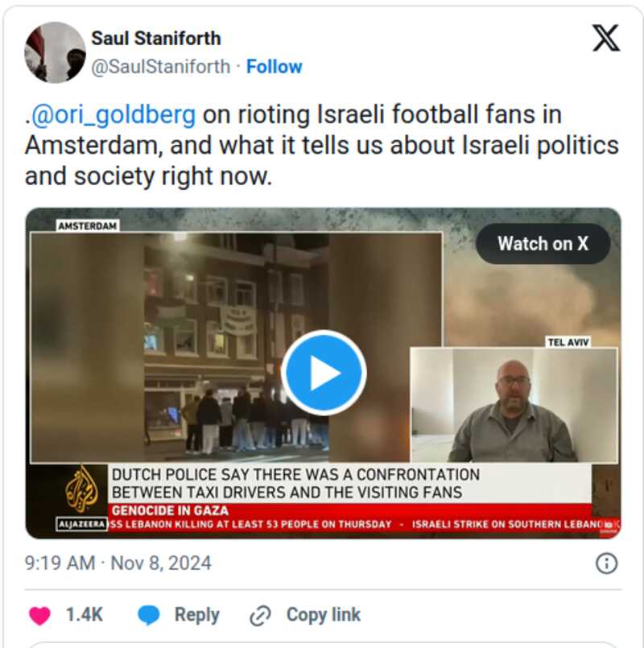The width and height of the screenshot is (644, 648).
Task: Click the Al Jazeera logo in the video
Action: (81, 490)
